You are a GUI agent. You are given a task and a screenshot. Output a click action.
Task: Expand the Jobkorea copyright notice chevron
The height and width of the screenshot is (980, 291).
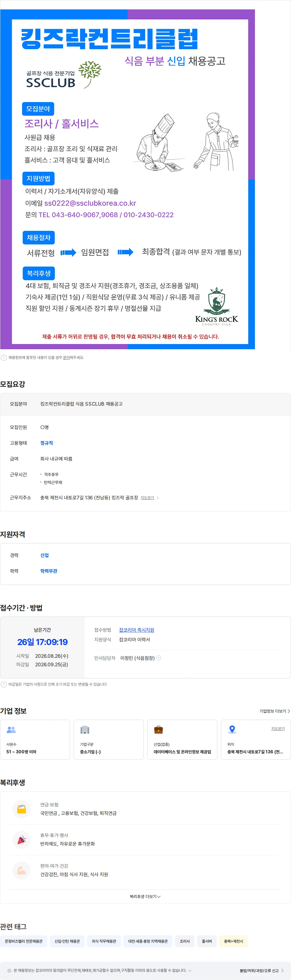[x=189, y=971]
